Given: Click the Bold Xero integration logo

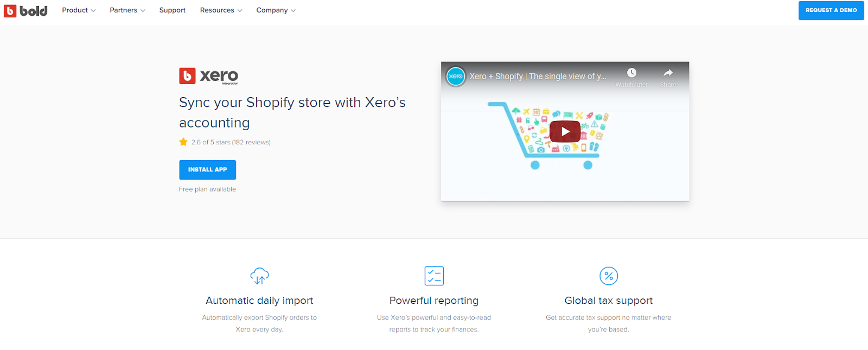Looking at the screenshot, I should (x=209, y=76).
